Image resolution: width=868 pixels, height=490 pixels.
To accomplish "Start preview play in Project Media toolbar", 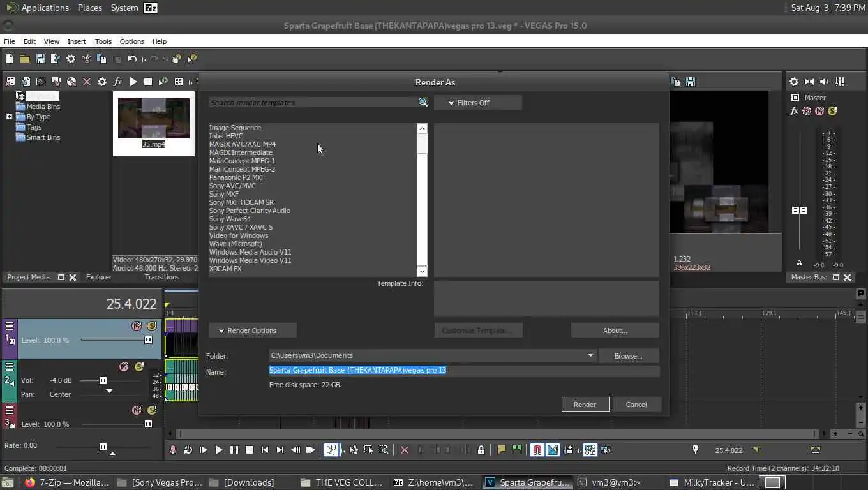I will (133, 82).
